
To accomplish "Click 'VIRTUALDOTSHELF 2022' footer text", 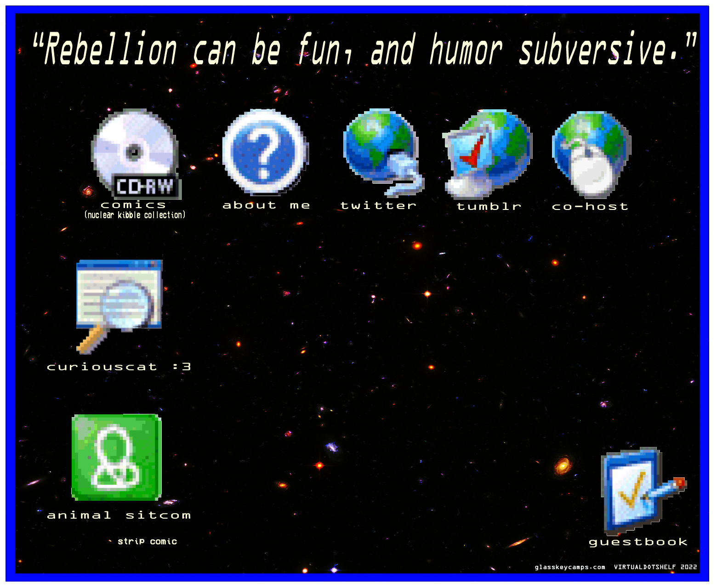I will pos(655,567).
